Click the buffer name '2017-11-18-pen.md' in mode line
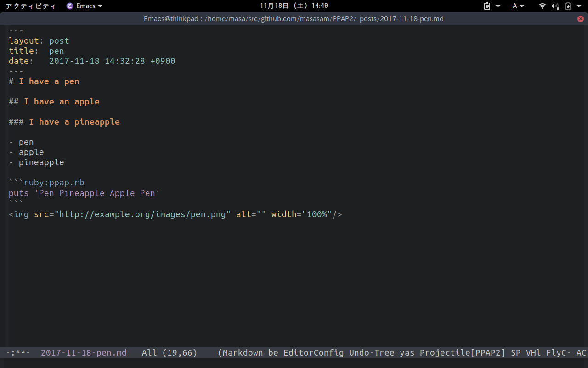Screen dimensions: 588x368 point(84,353)
